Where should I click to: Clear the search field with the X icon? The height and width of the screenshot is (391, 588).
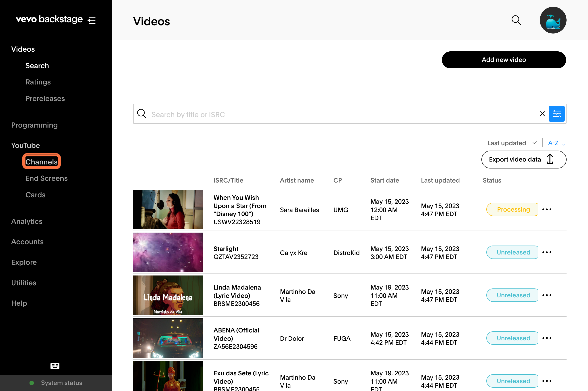click(542, 114)
